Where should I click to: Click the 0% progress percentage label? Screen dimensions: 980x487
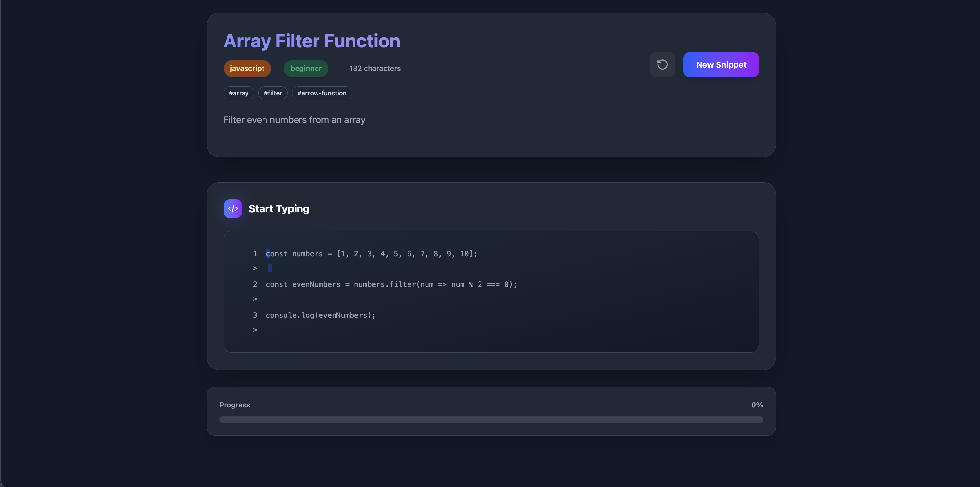coord(757,405)
